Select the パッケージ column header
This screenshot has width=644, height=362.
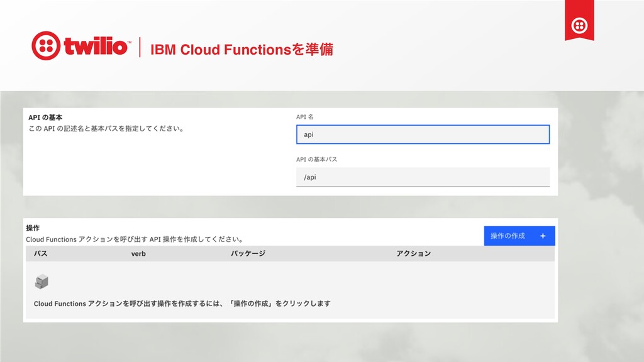point(248,253)
